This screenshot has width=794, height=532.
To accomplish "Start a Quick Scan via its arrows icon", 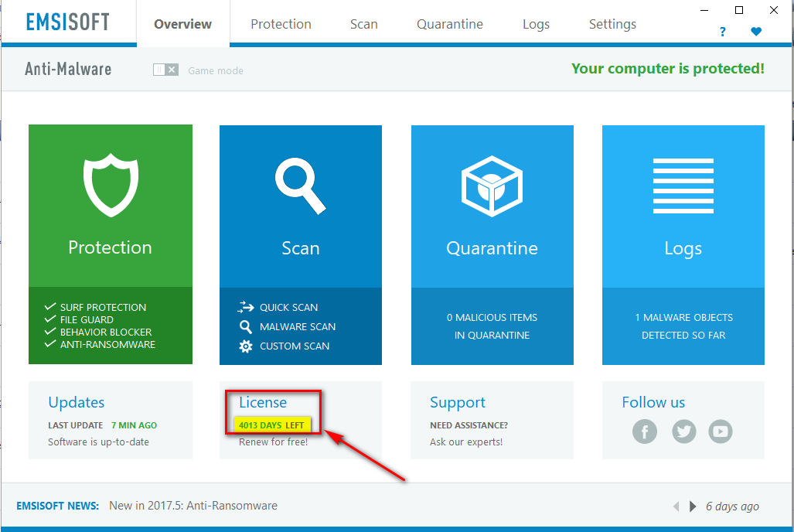I will [246, 307].
